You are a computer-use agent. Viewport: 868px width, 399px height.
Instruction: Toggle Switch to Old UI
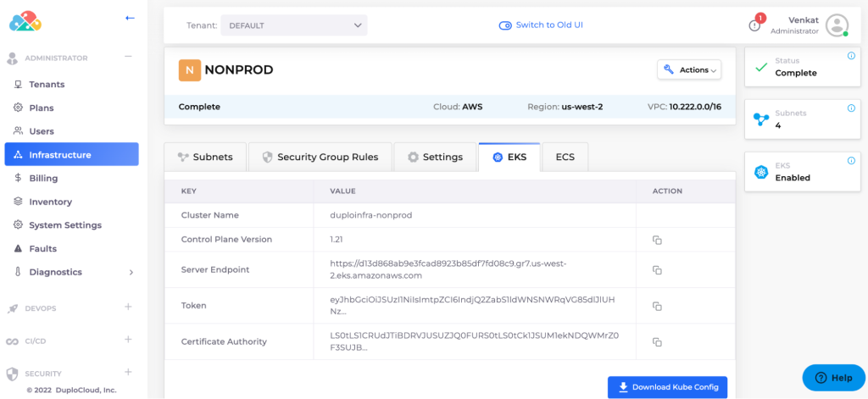[541, 25]
